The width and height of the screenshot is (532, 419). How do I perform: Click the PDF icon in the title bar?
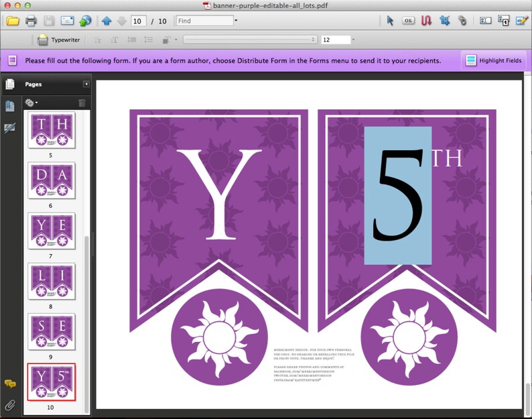[x=206, y=5]
